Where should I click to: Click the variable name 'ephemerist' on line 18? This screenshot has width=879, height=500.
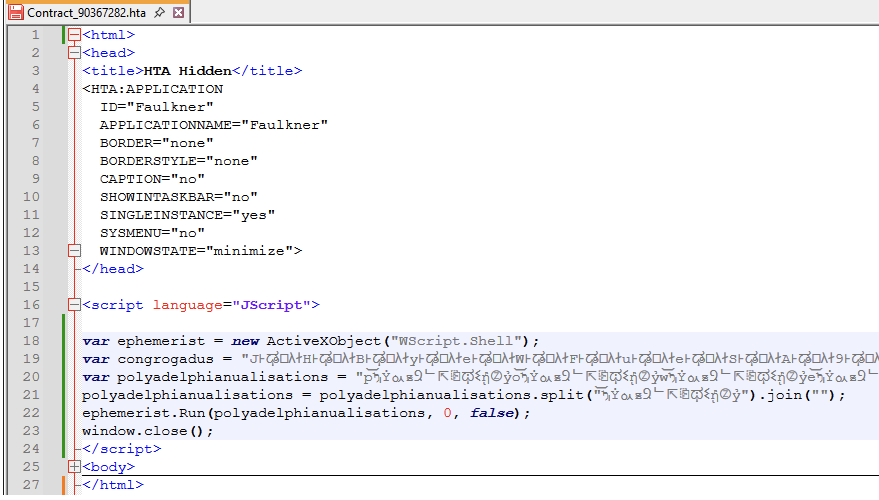pyautogui.click(x=161, y=341)
